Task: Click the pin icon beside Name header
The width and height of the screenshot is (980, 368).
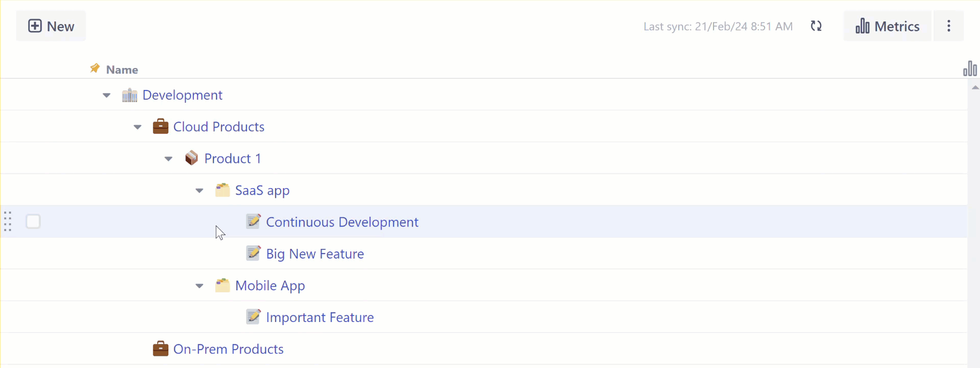Action: tap(94, 68)
